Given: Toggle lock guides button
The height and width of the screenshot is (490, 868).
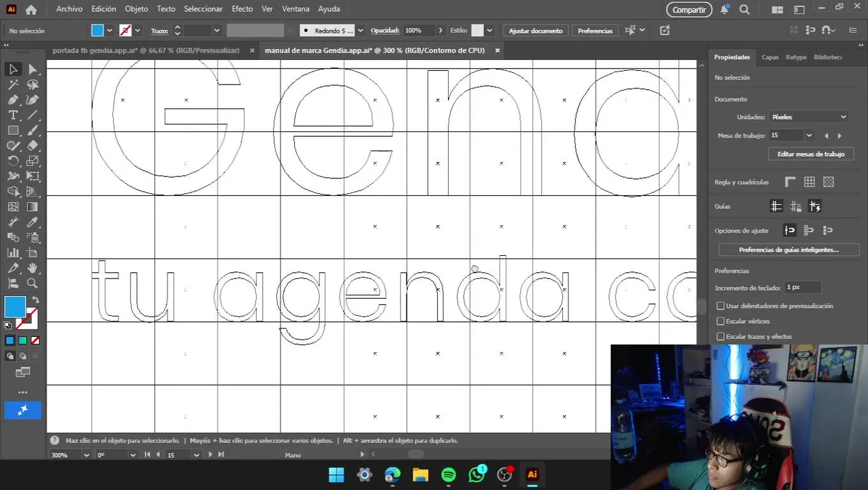Looking at the screenshot, I should 795,206.
